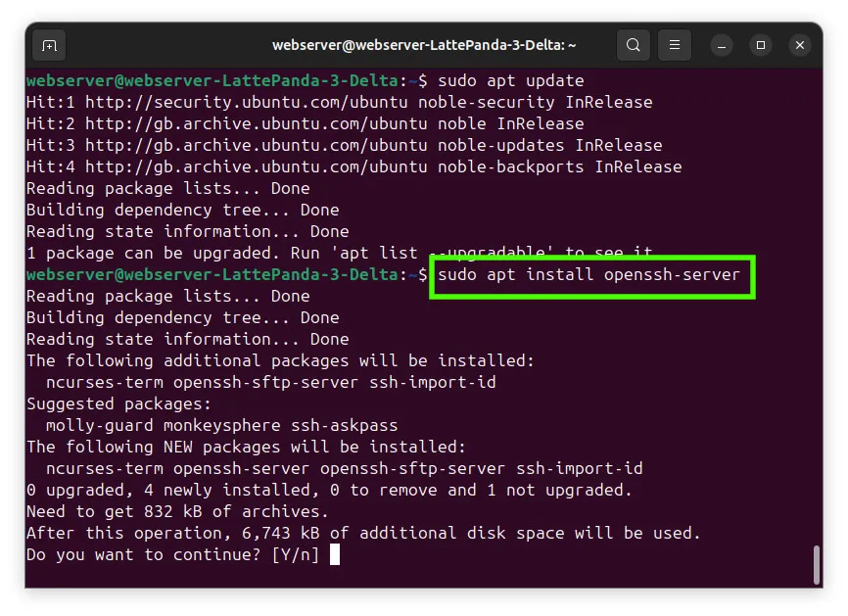848x616 pixels.
Task: Click the 'Need to get 832 kB' line
Action: click(x=177, y=511)
